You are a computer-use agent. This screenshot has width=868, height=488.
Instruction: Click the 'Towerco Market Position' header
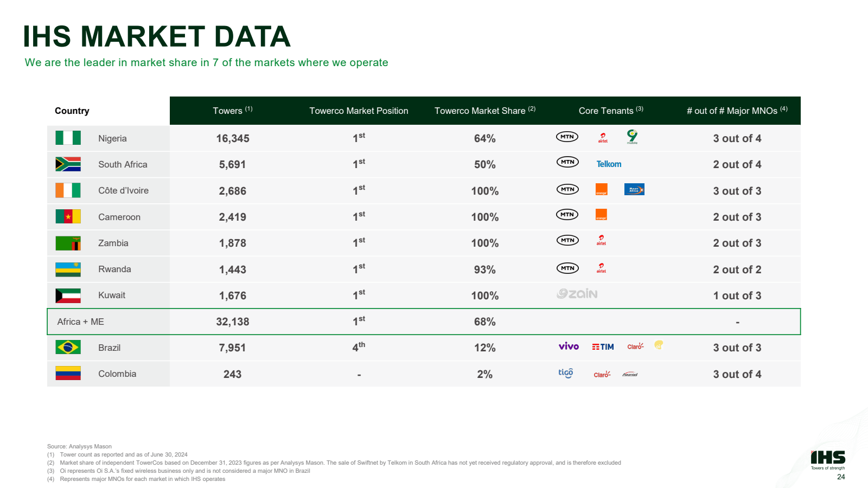point(359,111)
